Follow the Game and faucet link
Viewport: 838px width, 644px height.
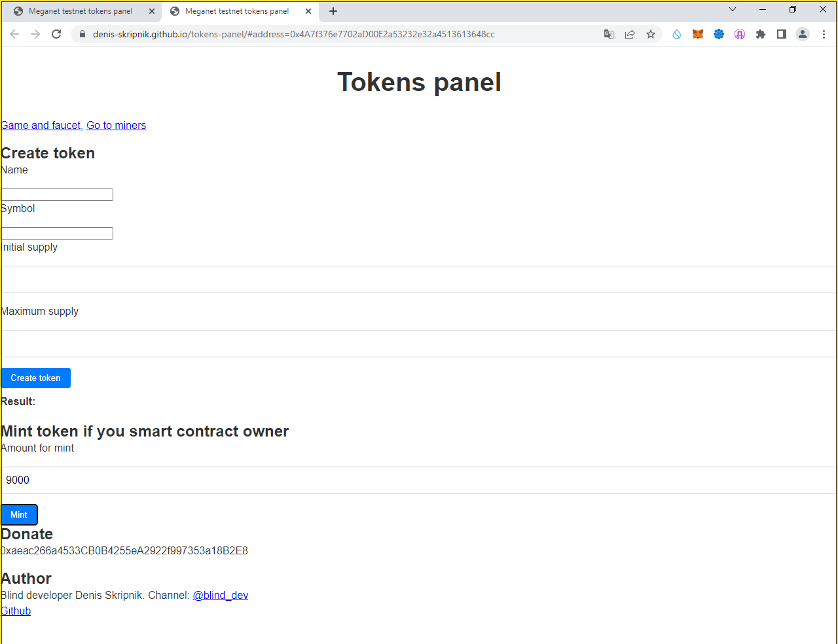[41, 125]
